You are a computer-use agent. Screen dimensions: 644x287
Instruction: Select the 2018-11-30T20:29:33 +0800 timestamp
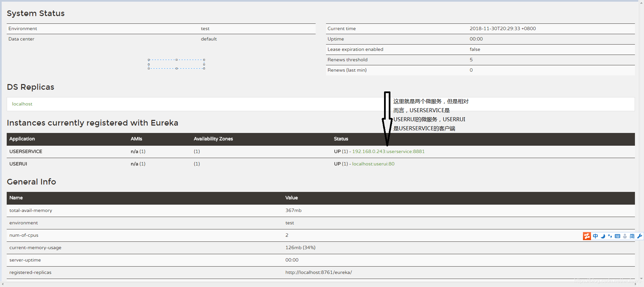pos(503,28)
